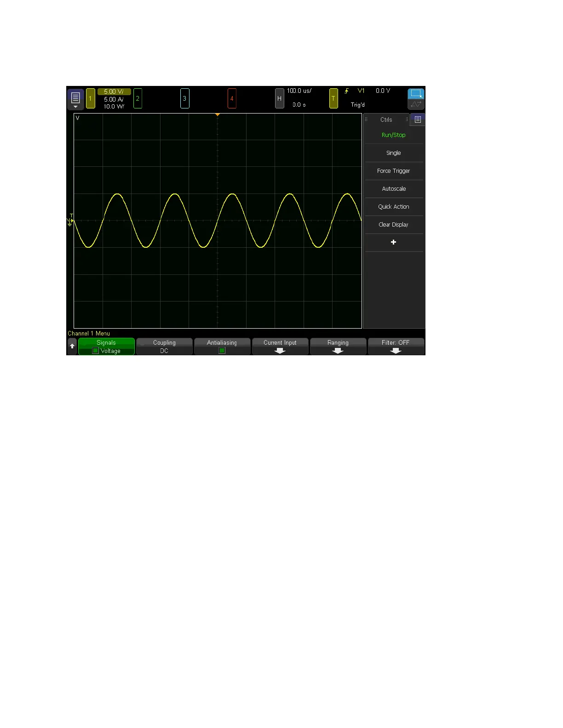Change Coupling DC setting
The height and width of the screenshot is (728, 563).
pyautogui.click(x=164, y=347)
